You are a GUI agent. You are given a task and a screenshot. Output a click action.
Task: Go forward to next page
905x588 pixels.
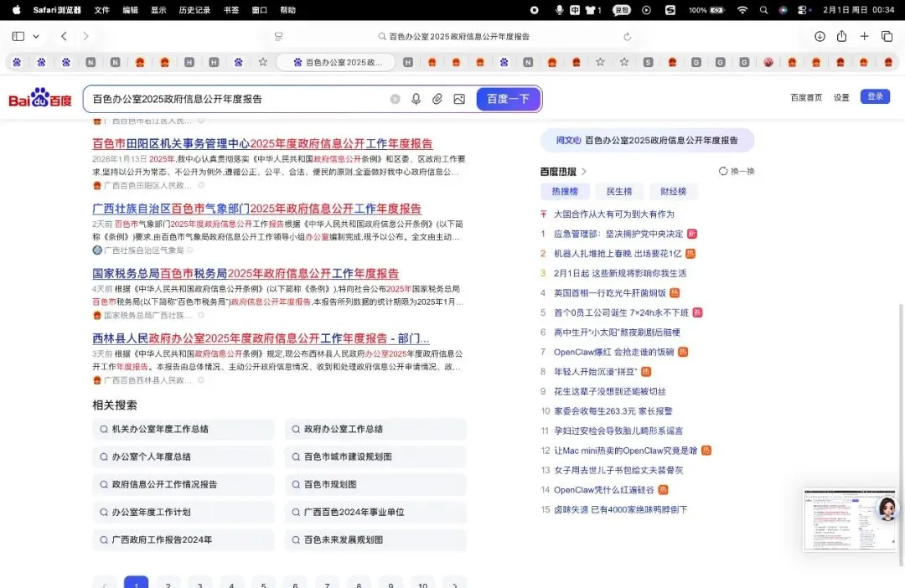click(85, 36)
